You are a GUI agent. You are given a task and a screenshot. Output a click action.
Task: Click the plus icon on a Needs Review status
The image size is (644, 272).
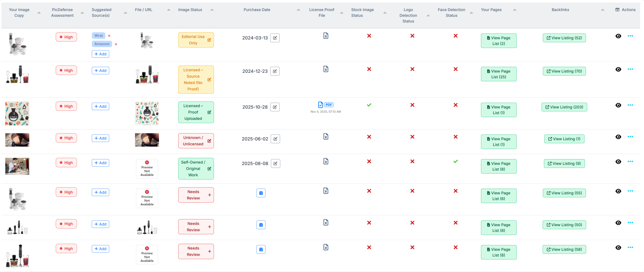209,195
